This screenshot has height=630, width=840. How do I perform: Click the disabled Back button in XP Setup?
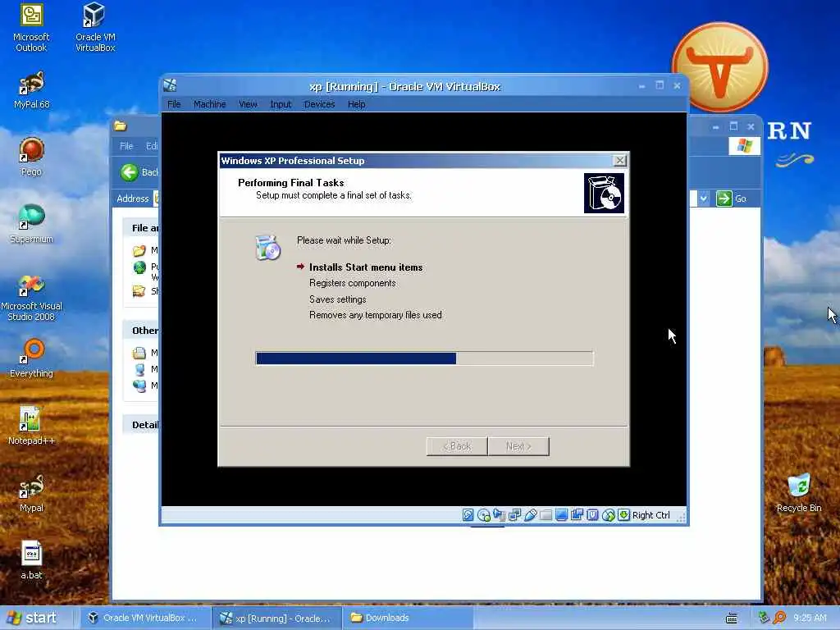click(x=457, y=446)
